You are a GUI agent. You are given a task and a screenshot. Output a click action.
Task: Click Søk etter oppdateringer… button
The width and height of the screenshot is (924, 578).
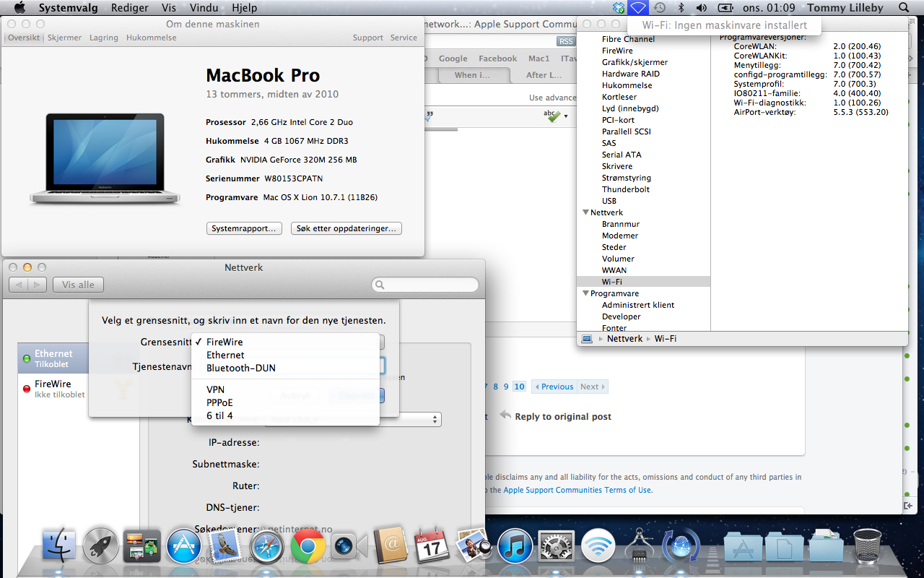pos(346,228)
